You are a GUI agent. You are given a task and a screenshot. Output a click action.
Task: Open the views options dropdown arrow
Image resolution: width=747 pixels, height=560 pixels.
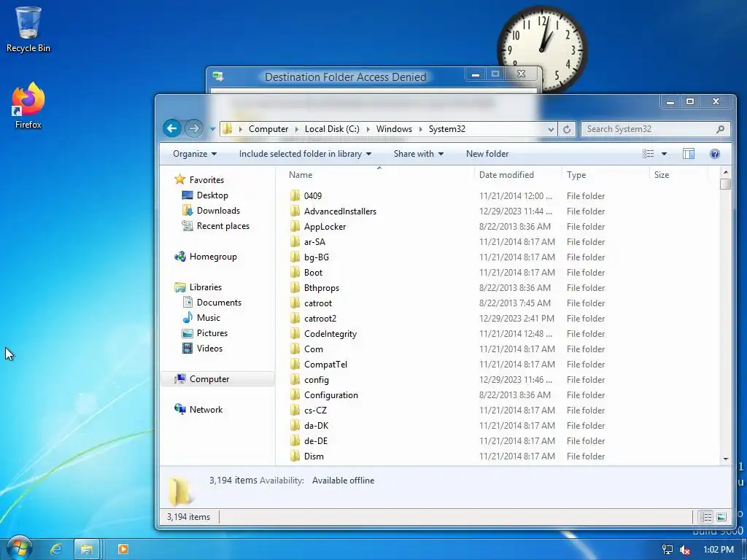coord(664,154)
